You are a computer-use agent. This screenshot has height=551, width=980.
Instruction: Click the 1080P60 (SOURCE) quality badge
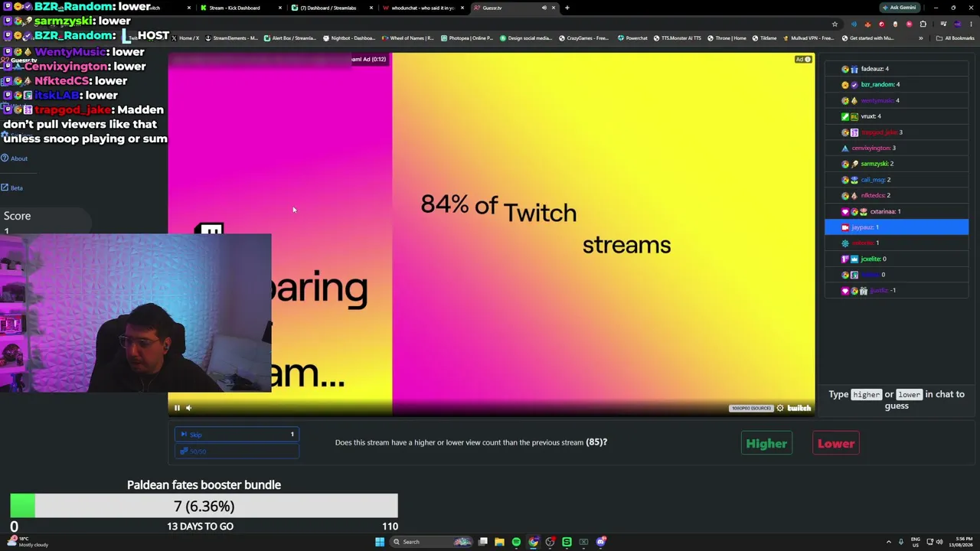click(x=750, y=408)
